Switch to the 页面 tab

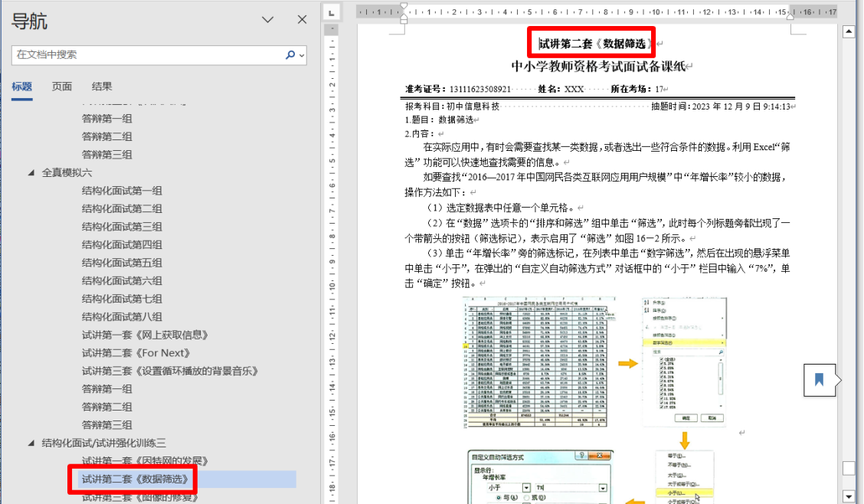[62, 87]
